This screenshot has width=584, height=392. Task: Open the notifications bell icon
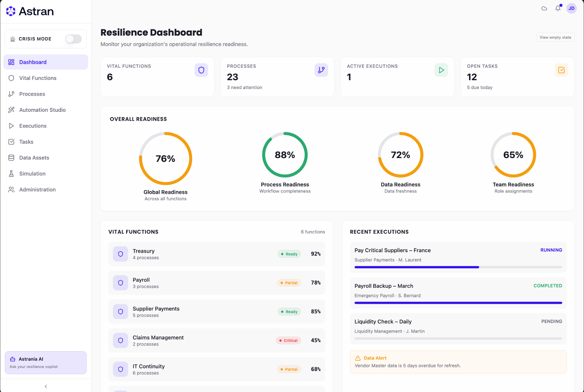[x=558, y=8]
